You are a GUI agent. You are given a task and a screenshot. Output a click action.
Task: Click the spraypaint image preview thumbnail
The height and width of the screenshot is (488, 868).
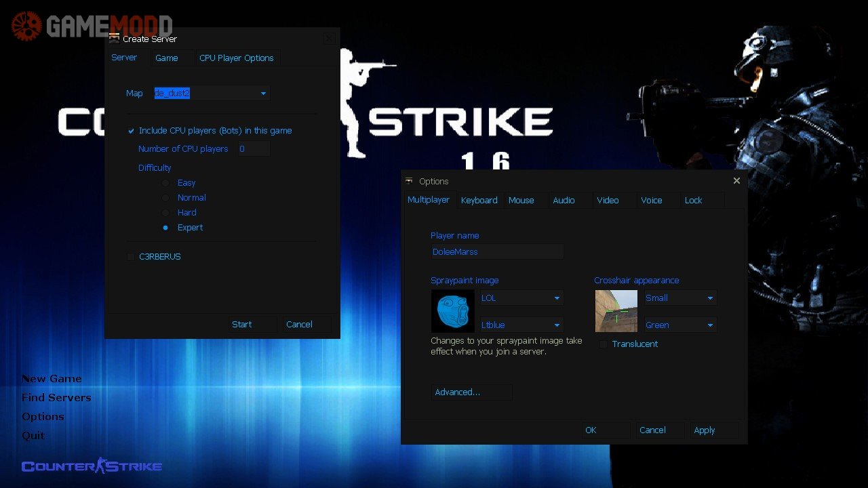[x=452, y=311]
